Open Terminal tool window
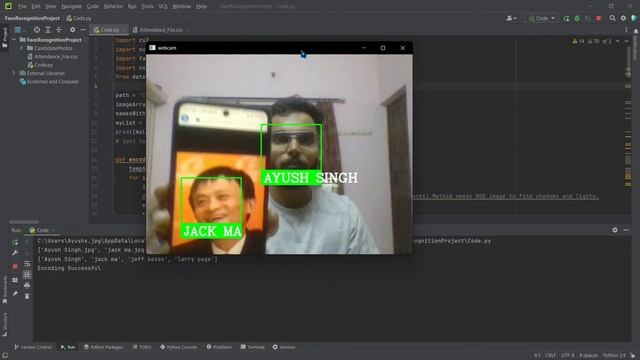 click(252, 347)
